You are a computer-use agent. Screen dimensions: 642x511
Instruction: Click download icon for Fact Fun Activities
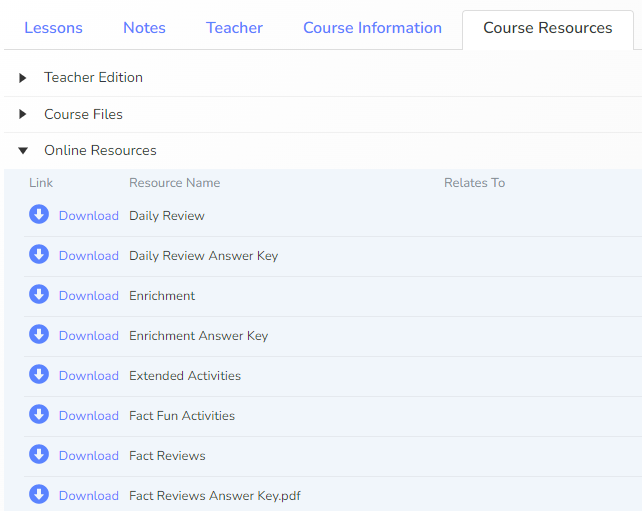click(x=39, y=414)
